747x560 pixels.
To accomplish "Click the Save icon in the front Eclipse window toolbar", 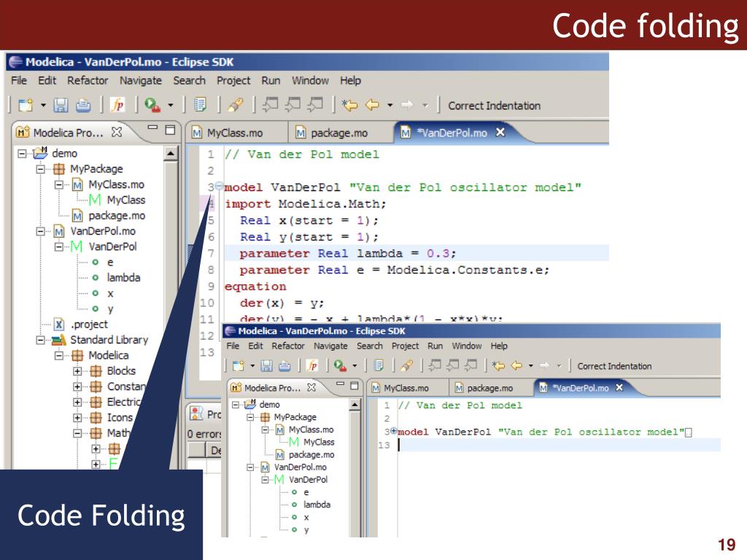I will tap(266, 366).
